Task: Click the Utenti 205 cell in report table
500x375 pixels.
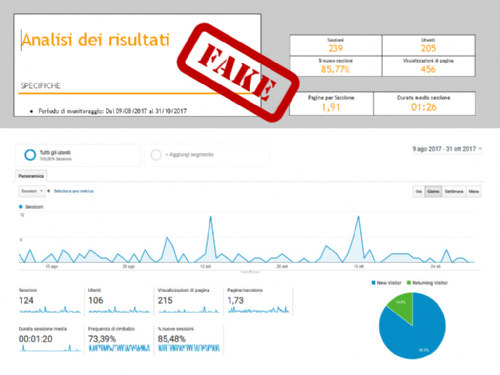Action: [x=428, y=45]
